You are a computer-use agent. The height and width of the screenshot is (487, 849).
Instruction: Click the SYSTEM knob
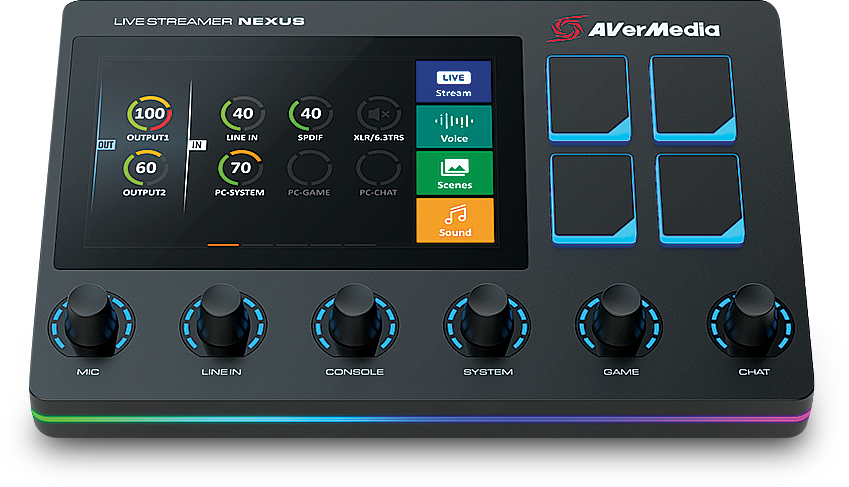(x=487, y=321)
